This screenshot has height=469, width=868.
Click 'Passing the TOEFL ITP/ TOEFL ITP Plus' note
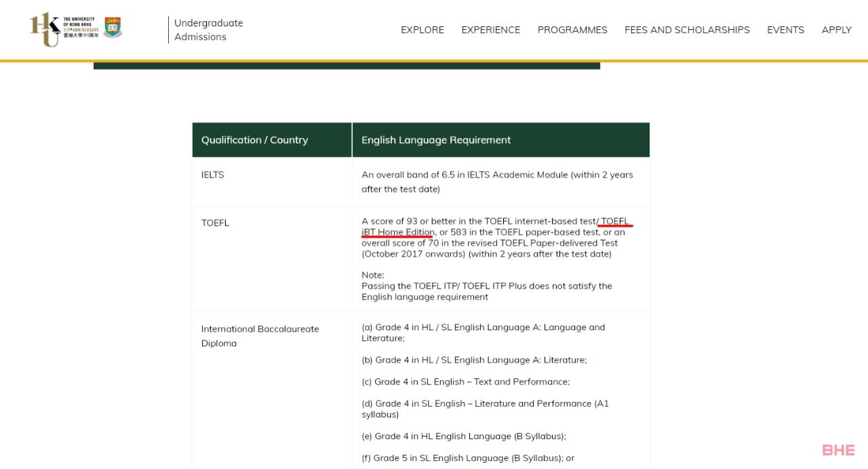click(x=487, y=291)
